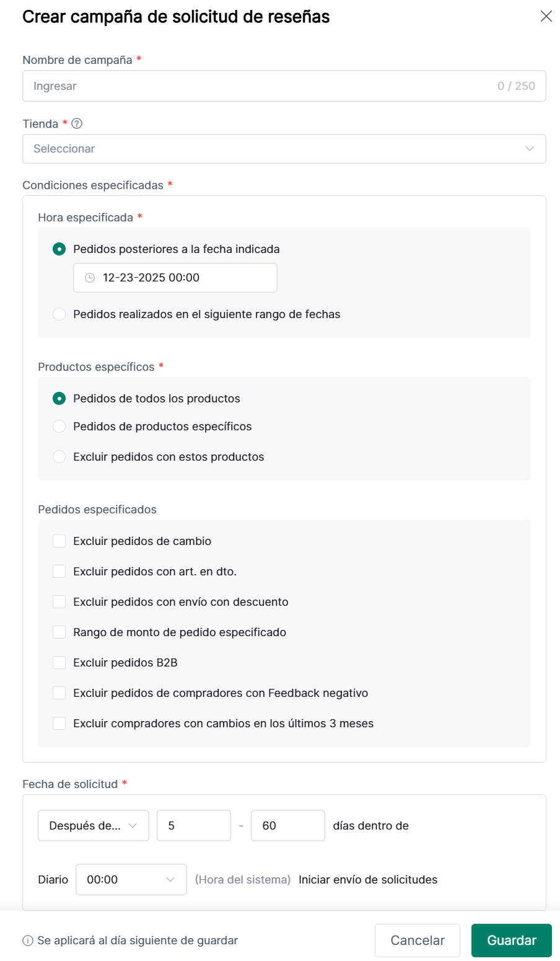Toggle 'Rango de monto de pedido especificado'
This screenshot has height=961, width=560.
pyautogui.click(x=59, y=632)
